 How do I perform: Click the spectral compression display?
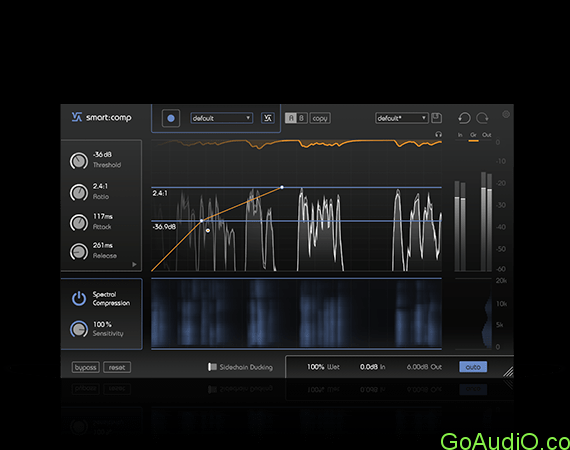[296, 313]
